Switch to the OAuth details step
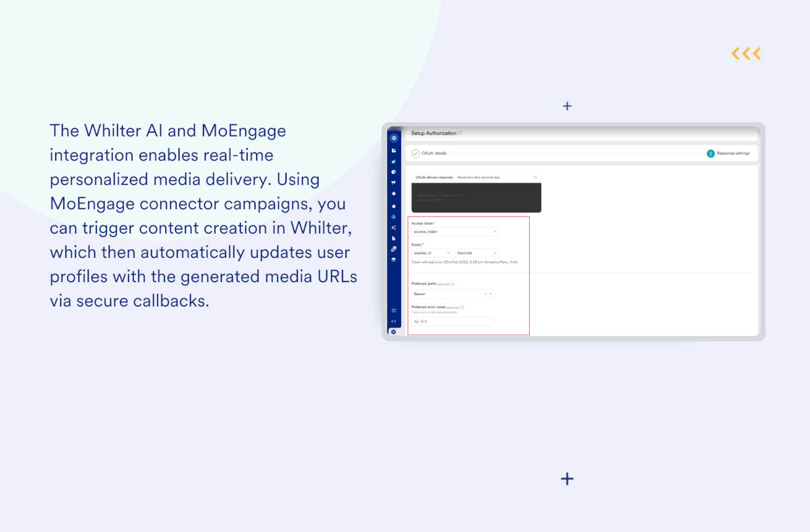 click(435, 153)
